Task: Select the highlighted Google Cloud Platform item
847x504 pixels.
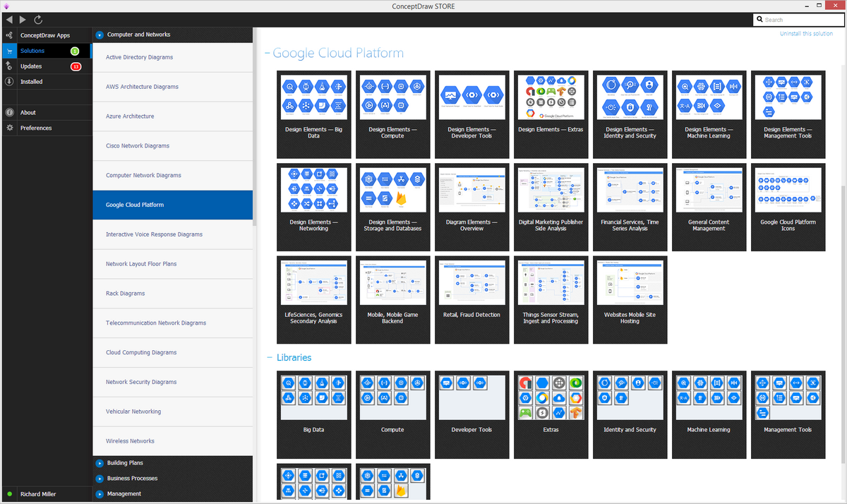Action: 172,205
